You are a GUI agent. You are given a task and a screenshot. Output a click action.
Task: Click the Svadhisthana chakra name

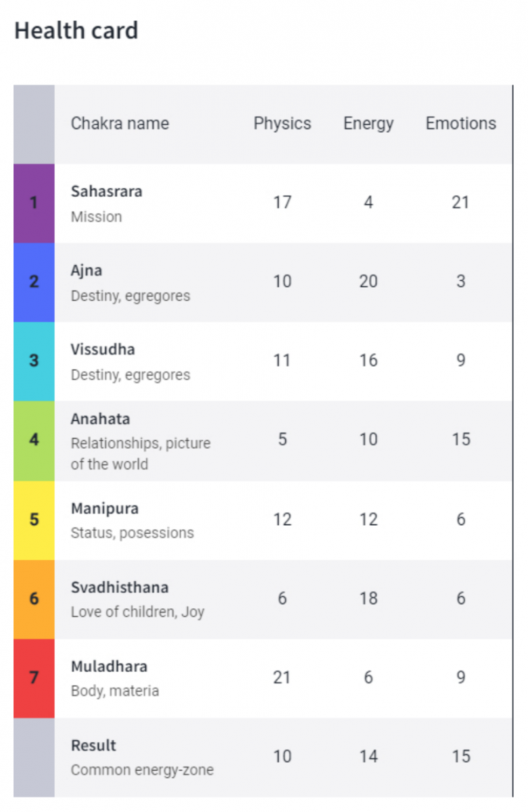[120, 587]
